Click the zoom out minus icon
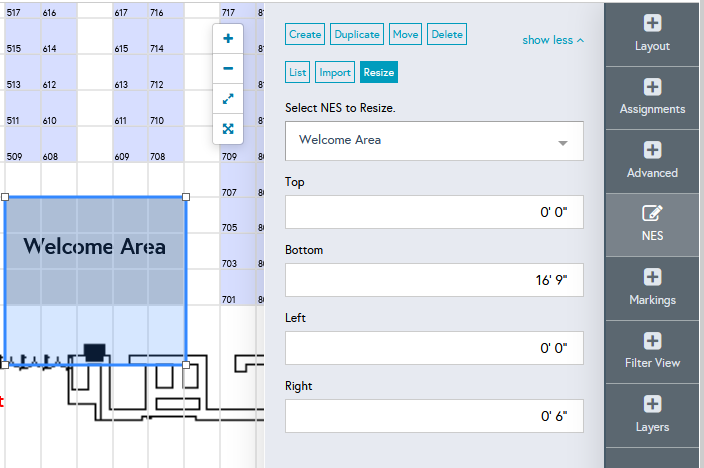The height and width of the screenshot is (468, 704). (x=228, y=68)
